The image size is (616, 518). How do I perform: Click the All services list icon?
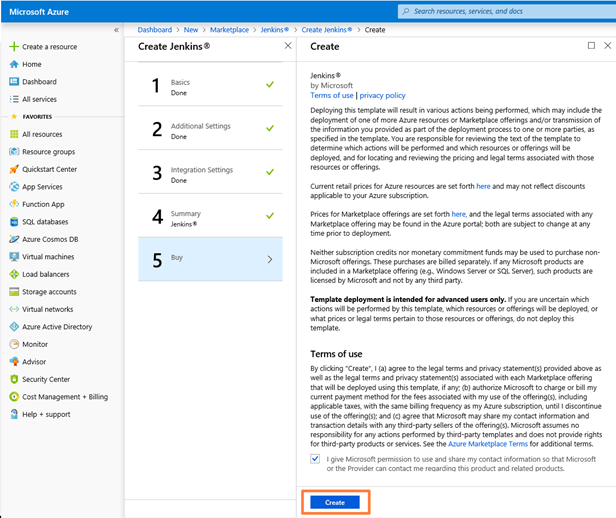click(x=14, y=99)
